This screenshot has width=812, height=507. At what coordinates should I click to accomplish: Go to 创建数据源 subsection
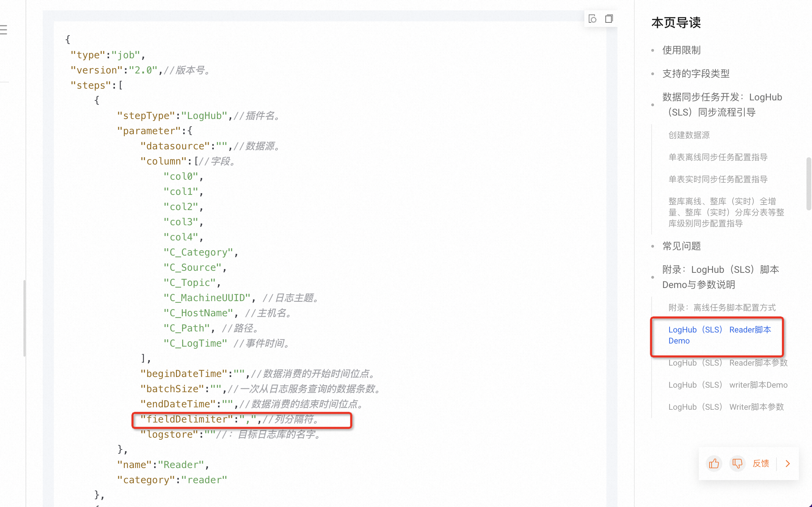pos(689,135)
